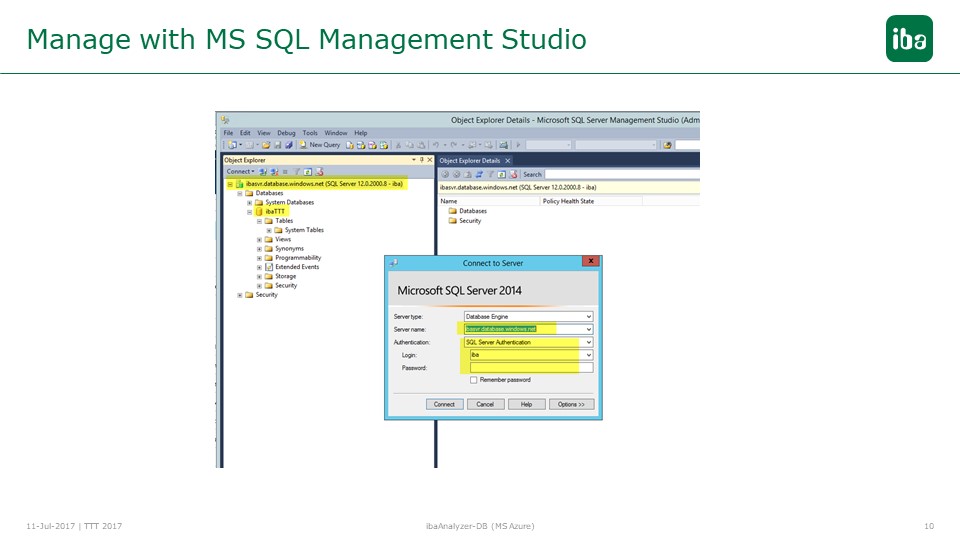Image resolution: width=960 pixels, height=540 pixels.
Task: Click the Name column header
Action: point(489,201)
